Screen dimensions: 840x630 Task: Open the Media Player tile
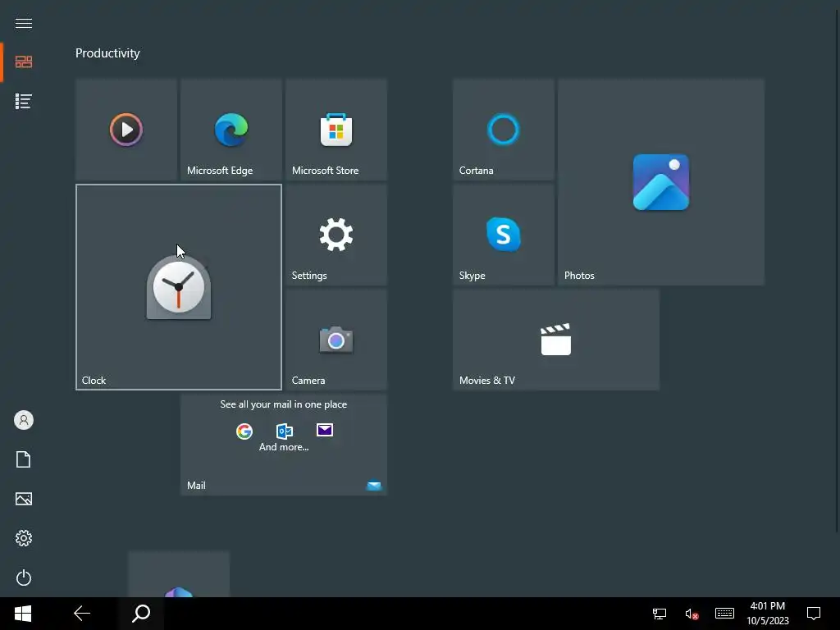click(126, 129)
